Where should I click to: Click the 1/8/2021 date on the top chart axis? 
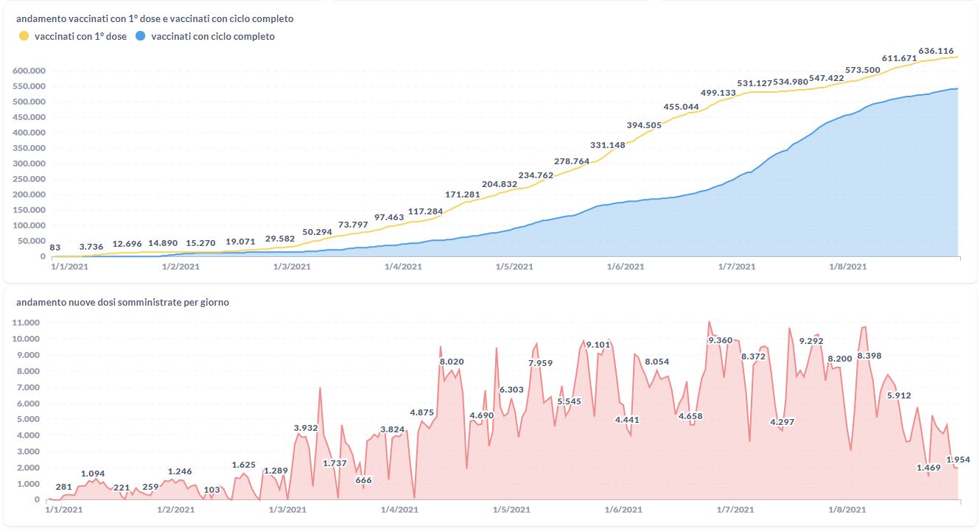click(x=848, y=267)
